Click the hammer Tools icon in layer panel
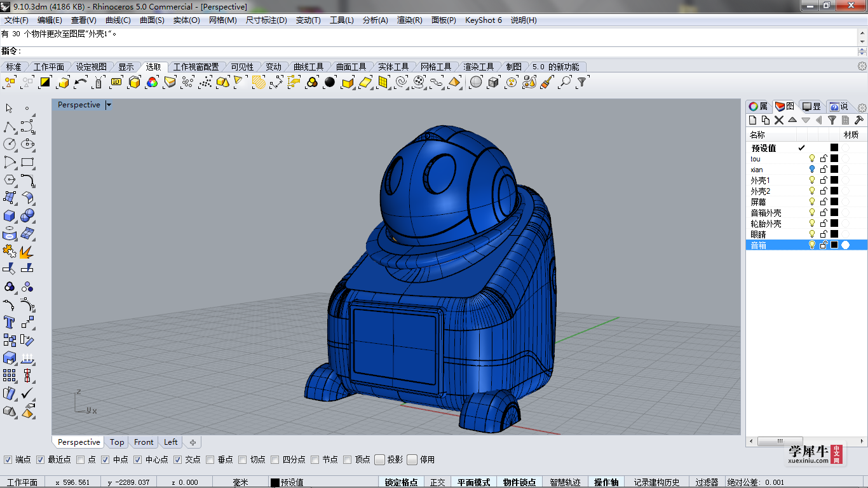868x488 pixels. tap(858, 120)
